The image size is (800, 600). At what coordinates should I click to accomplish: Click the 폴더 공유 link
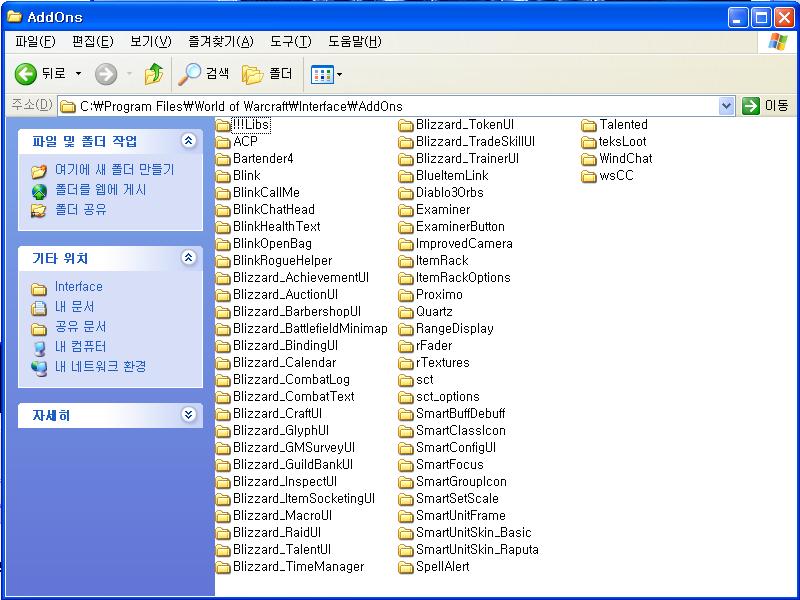coord(81,210)
